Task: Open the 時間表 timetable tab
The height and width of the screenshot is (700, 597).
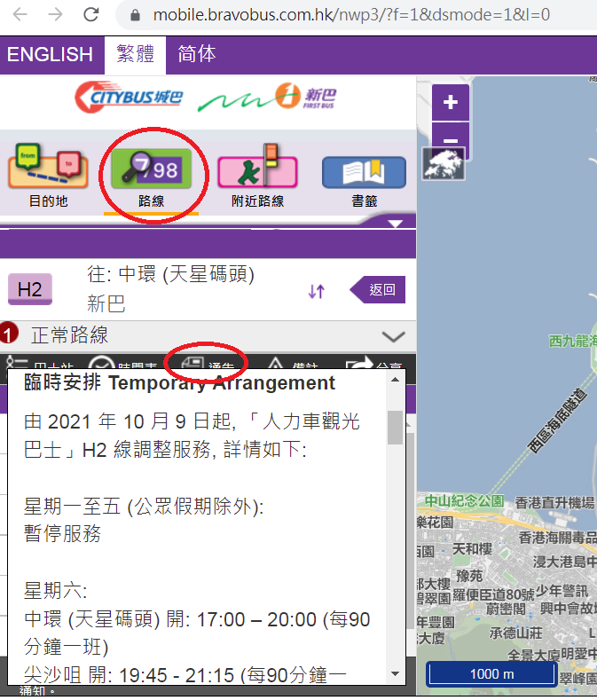Action: pos(122,363)
